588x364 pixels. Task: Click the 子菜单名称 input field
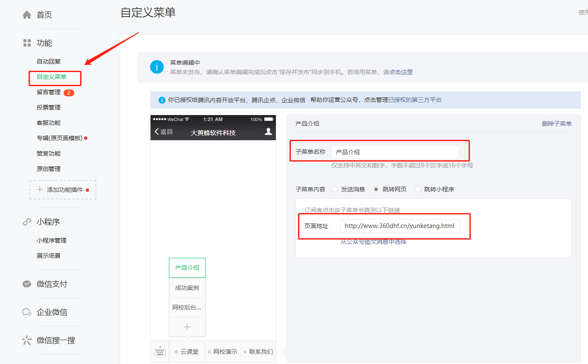pyautogui.click(x=395, y=152)
